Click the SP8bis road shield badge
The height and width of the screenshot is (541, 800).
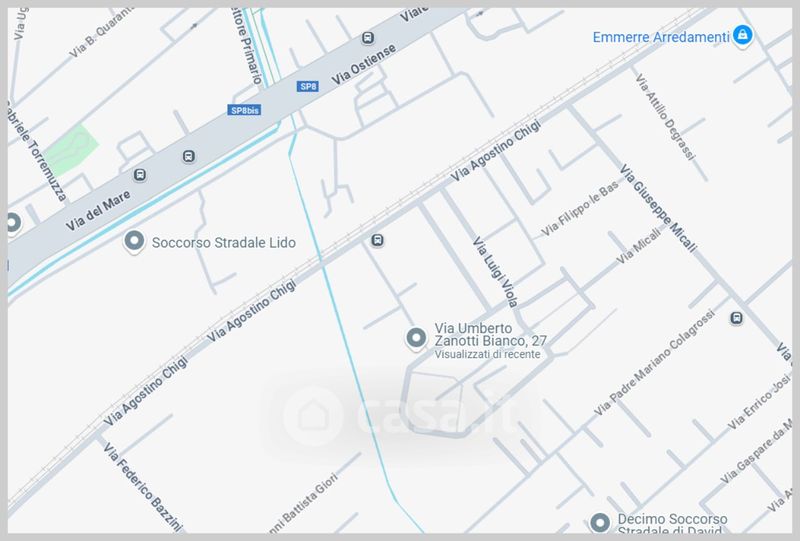coord(244,110)
